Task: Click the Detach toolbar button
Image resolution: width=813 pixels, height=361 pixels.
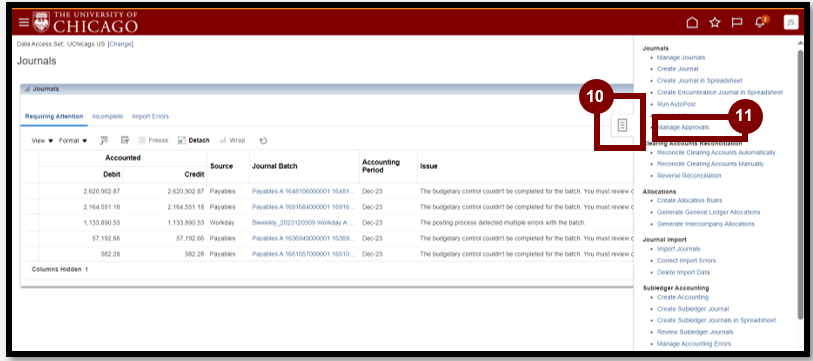Action: 193,140
